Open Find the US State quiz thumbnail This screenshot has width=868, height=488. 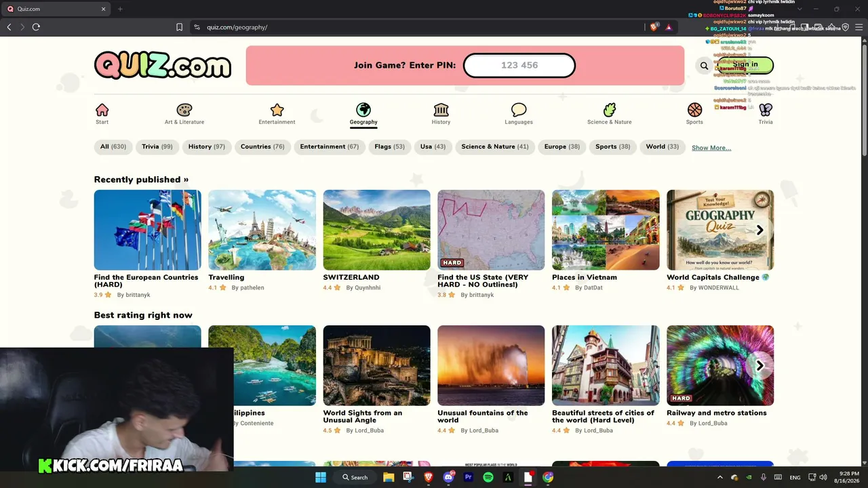point(491,230)
